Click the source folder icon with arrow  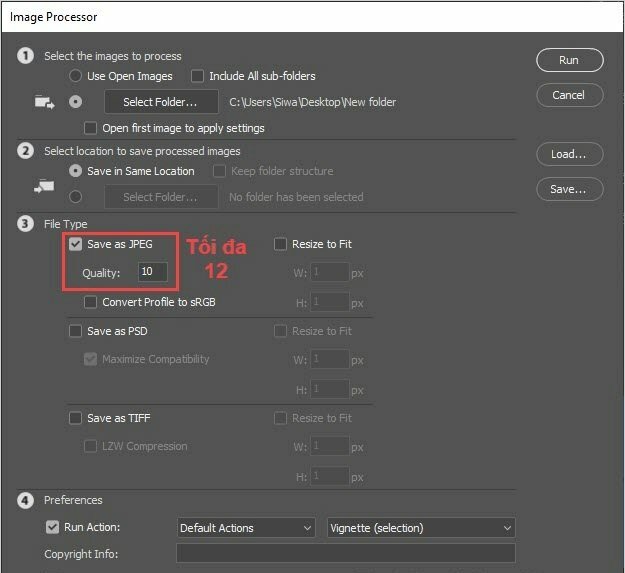[44, 102]
